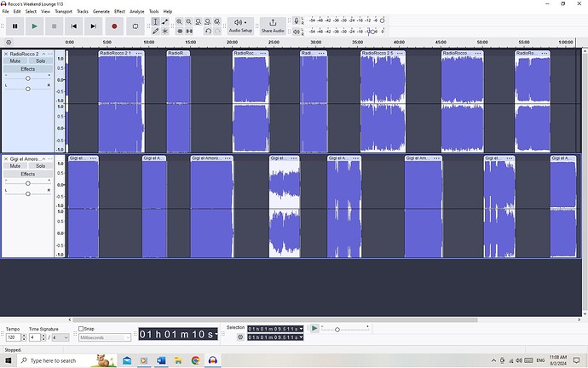Click the Zoom In magnifier
Screen dimensions: 588x368
179,22
